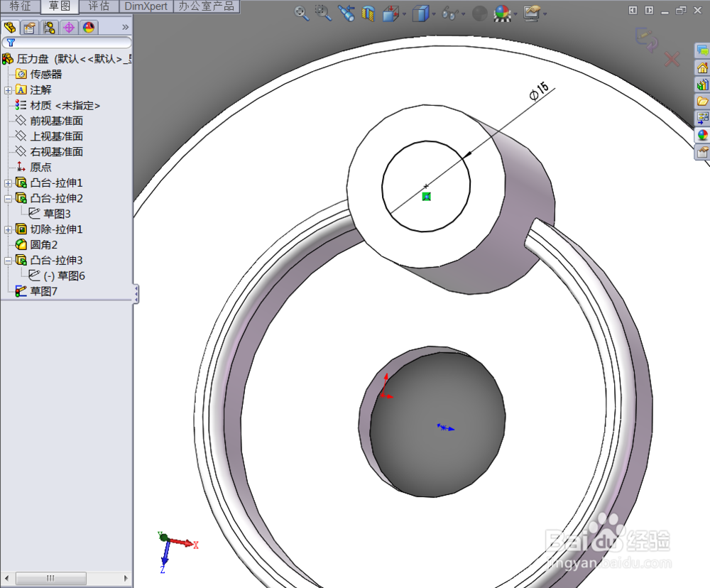Open the 办公室产品 tab
Image resolution: width=710 pixels, height=588 pixels.
coord(207,6)
